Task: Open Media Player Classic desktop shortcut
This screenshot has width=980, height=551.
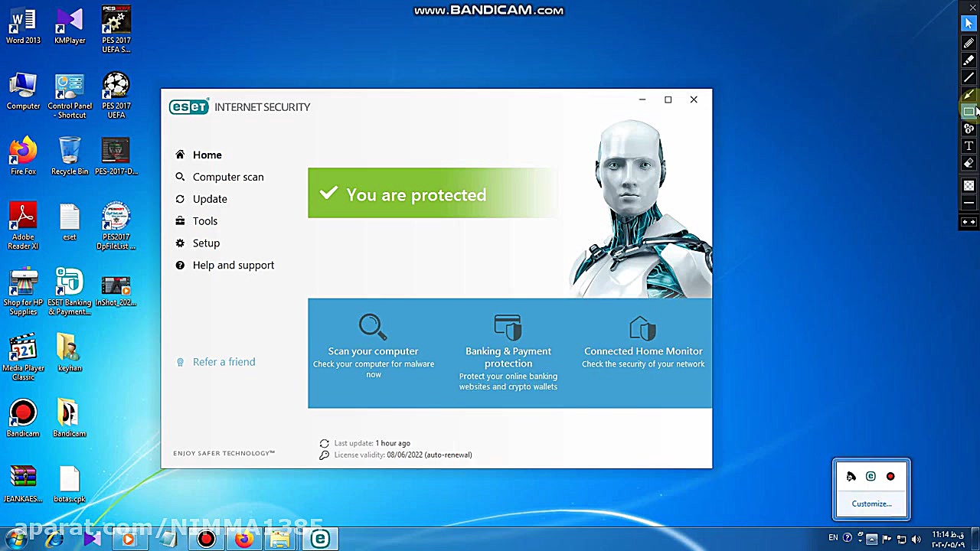Action: 23,357
